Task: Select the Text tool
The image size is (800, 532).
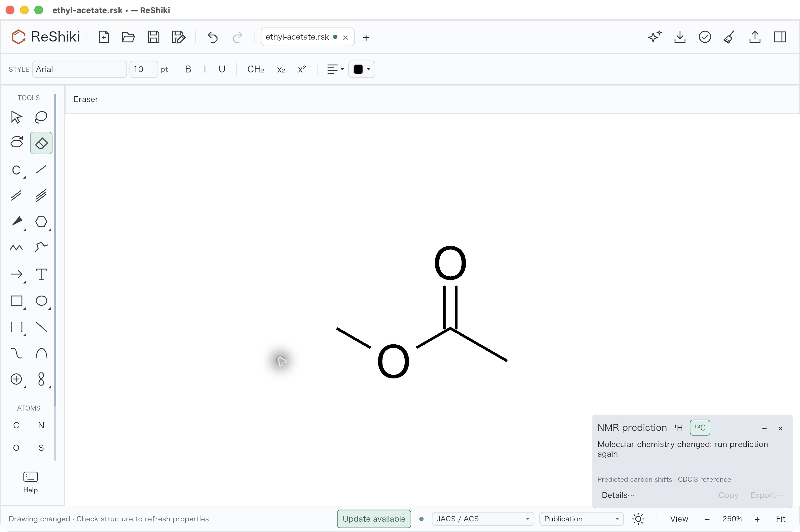Action: pos(41,274)
